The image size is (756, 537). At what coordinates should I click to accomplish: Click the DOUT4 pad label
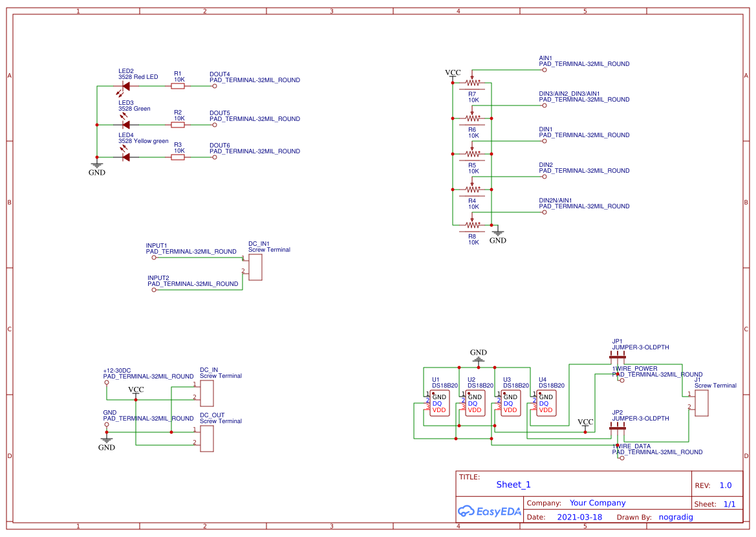(220, 74)
